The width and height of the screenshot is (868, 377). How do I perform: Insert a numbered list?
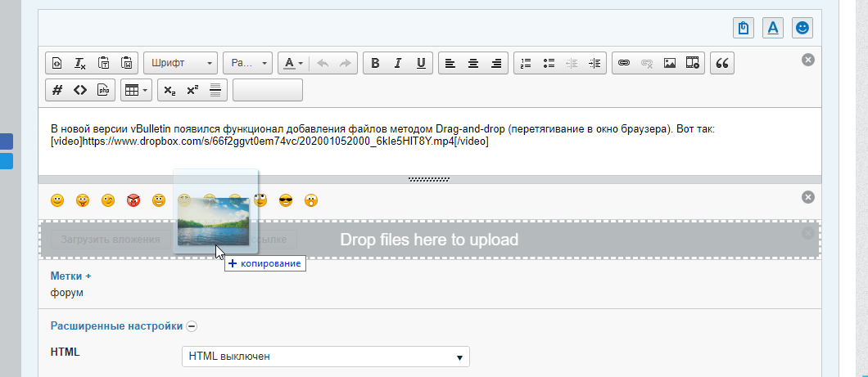pos(526,63)
